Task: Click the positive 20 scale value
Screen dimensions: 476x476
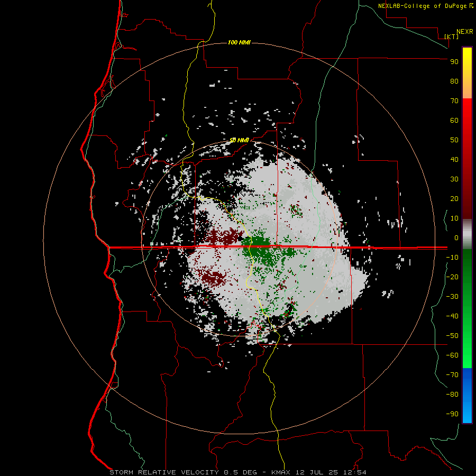Action: pyautogui.click(x=454, y=199)
